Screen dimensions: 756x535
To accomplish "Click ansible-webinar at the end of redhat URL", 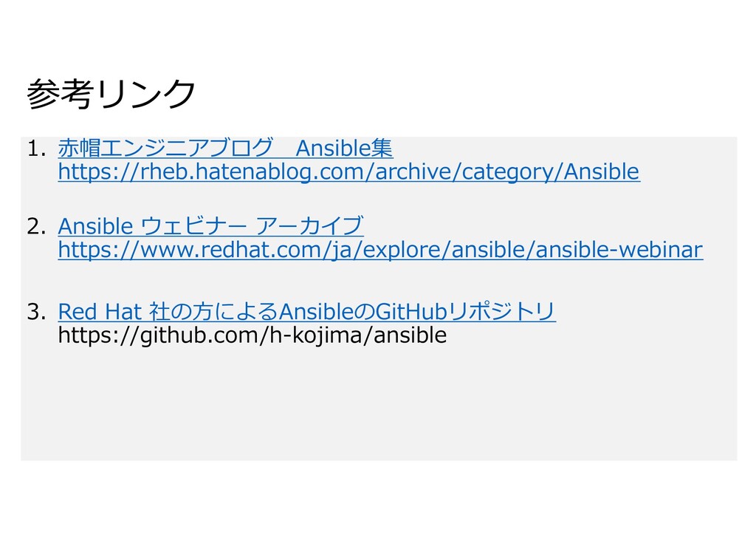I will (x=619, y=250).
